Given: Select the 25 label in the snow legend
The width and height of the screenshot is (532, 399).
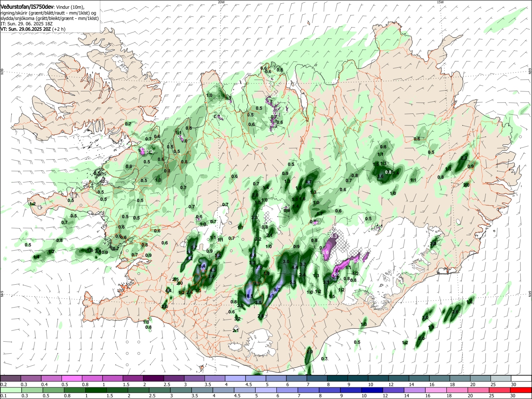Looking at the screenshot, I should click(x=493, y=384).
